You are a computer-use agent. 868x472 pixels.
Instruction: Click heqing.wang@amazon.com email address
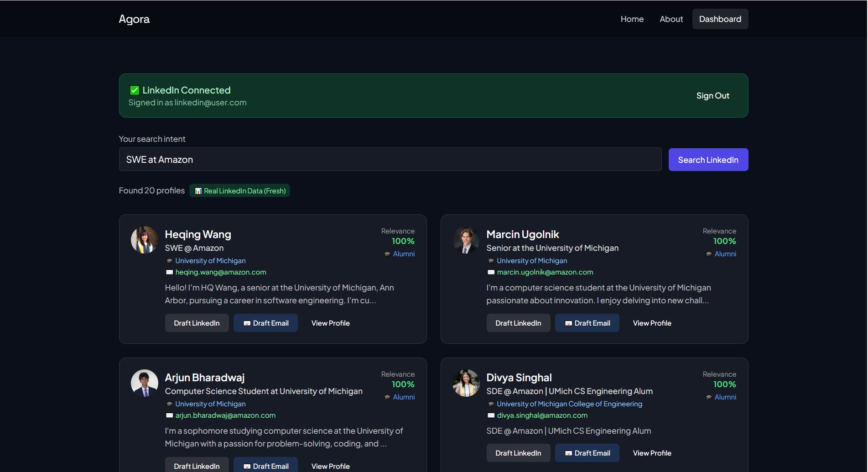[x=221, y=272]
